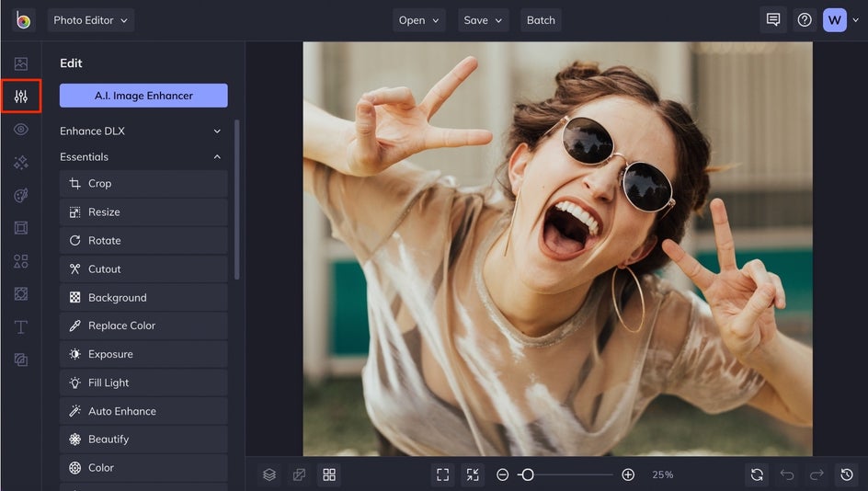Open the Save dropdown menu

(x=484, y=20)
